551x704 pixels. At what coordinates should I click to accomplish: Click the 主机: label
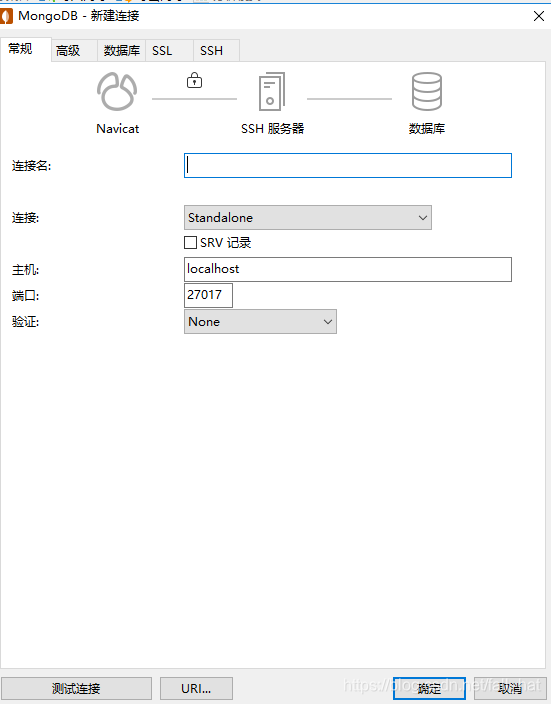(x=26, y=270)
